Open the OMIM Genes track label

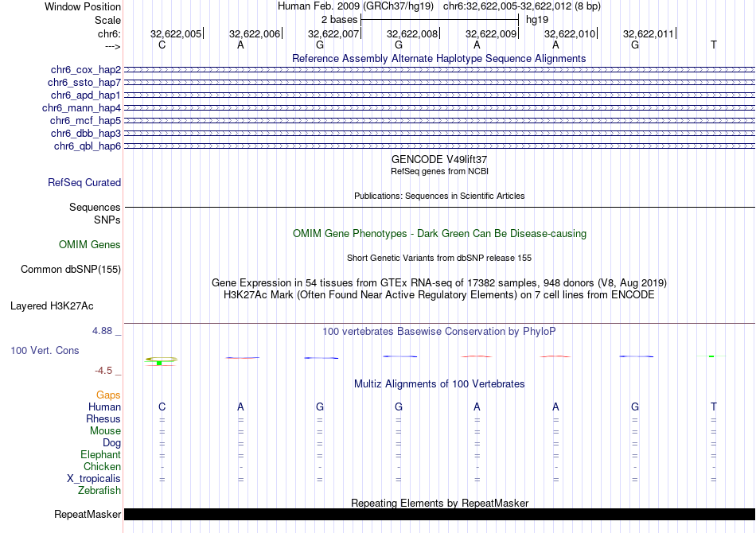tap(90, 245)
